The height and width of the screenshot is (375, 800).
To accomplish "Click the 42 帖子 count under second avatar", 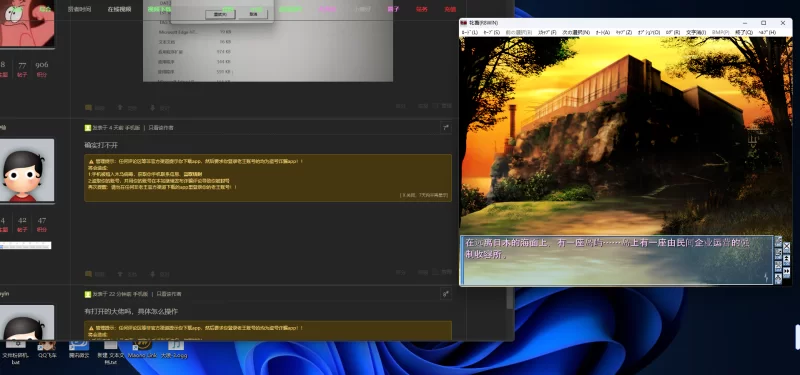I will 22,224.
